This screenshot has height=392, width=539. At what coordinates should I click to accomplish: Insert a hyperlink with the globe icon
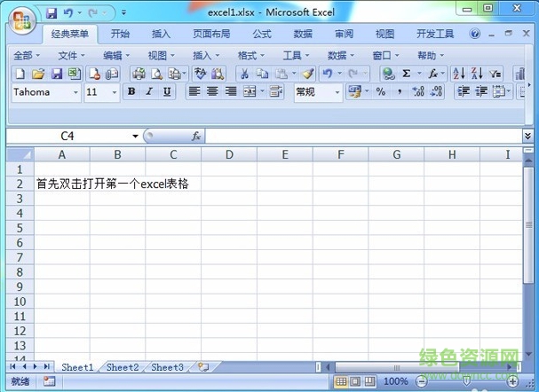pos(388,74)
